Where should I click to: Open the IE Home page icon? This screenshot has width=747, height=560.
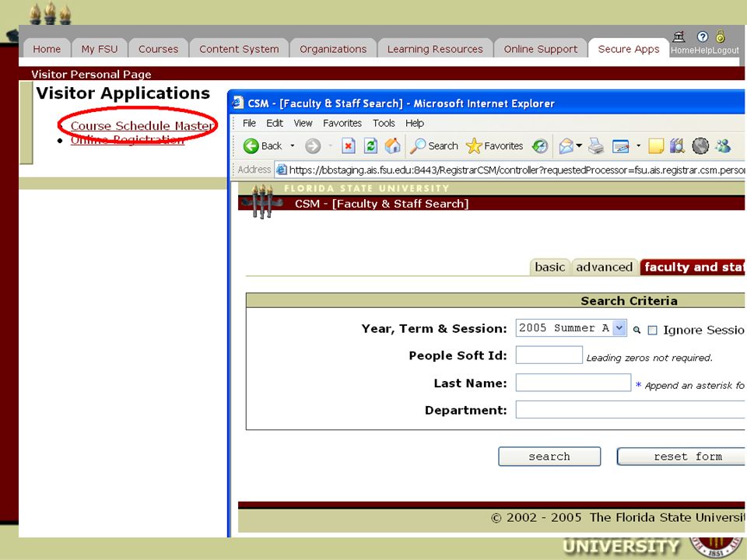[x=392, y=145]
